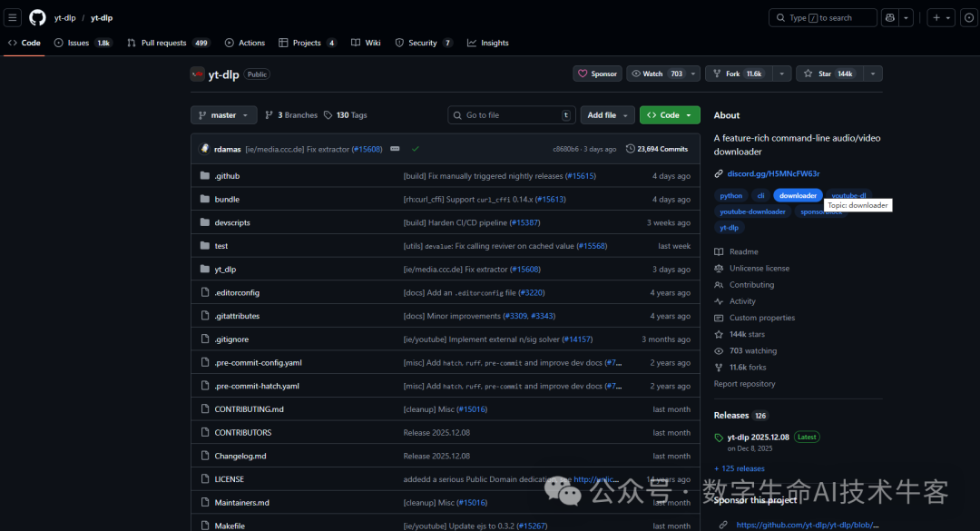Open the Changelog.md file
Viewport: 980px width, 531px height.
[x=240, y=456]
